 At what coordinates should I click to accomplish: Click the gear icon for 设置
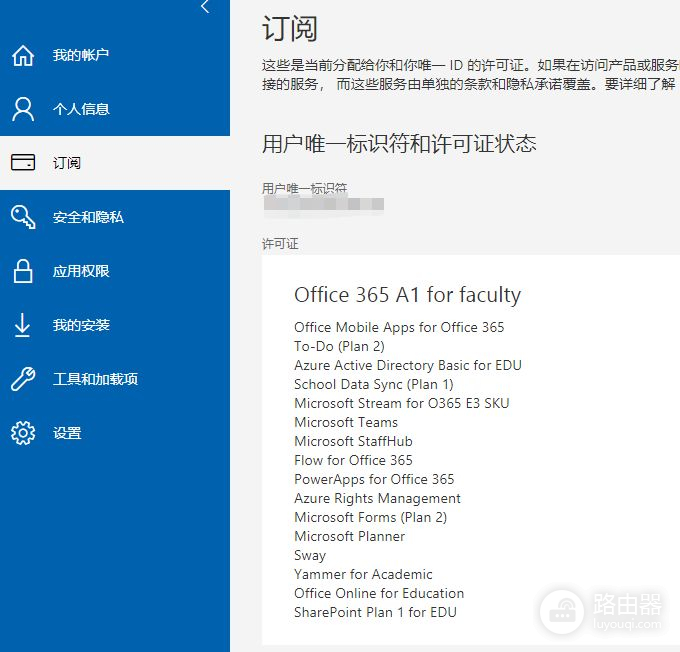pyautogui.click(x=23, y=432)
